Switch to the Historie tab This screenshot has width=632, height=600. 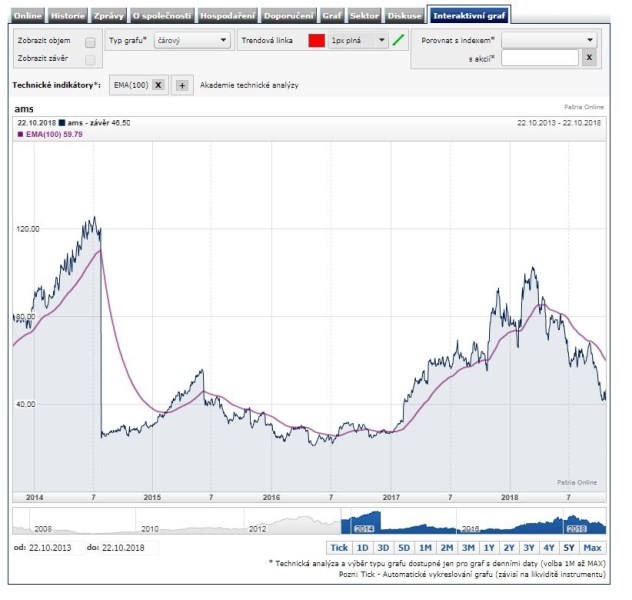(x=68, y=16)
